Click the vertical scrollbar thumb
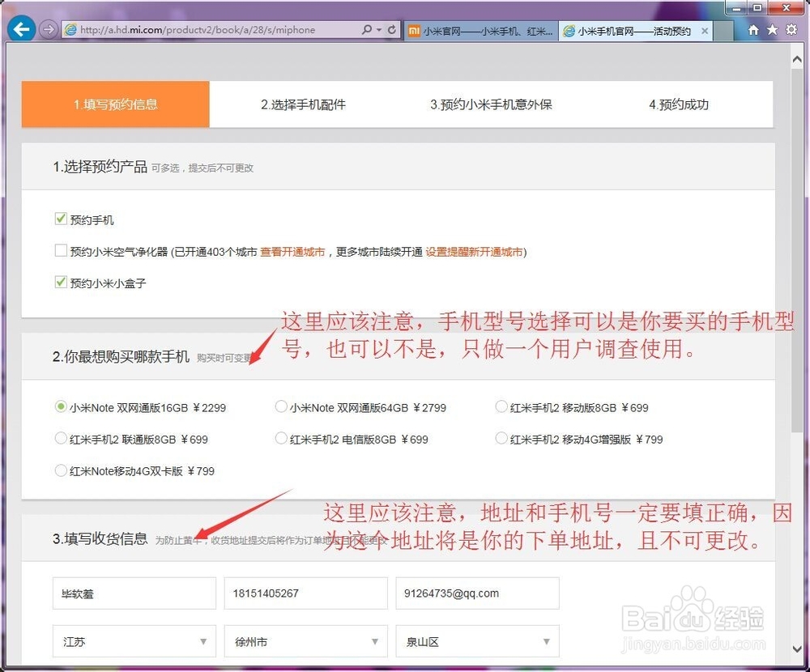This screenshot has width=810, height=672. 797,250
